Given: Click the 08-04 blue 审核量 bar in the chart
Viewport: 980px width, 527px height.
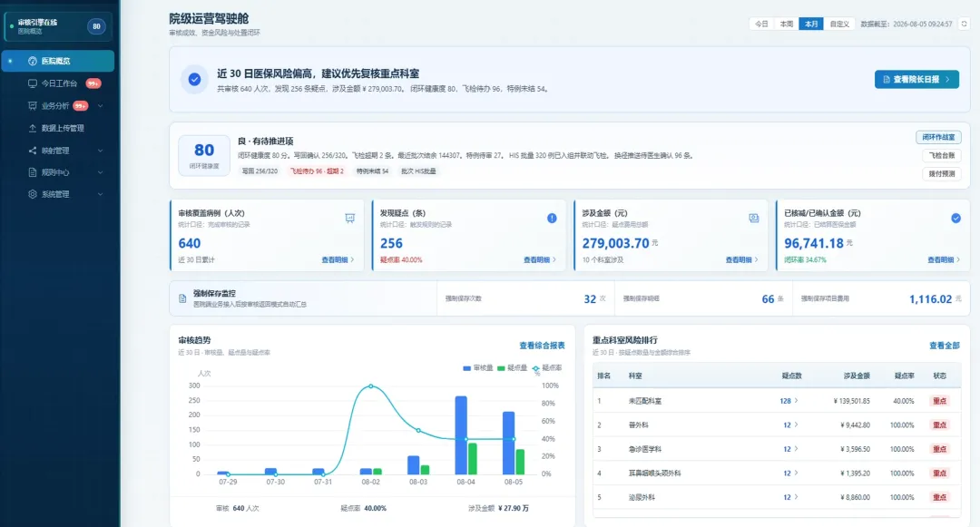Looking at the screenshot, I should [x=461, y=435].
